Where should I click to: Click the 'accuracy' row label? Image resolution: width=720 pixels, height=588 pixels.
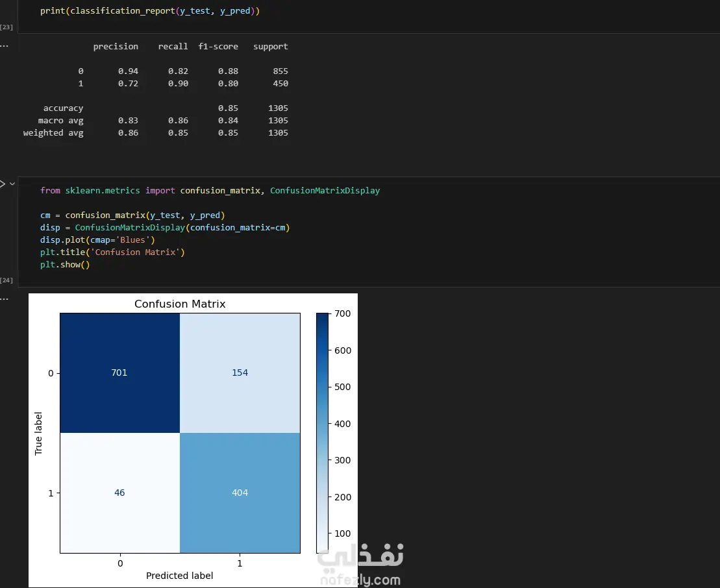(x=64, y=108)
